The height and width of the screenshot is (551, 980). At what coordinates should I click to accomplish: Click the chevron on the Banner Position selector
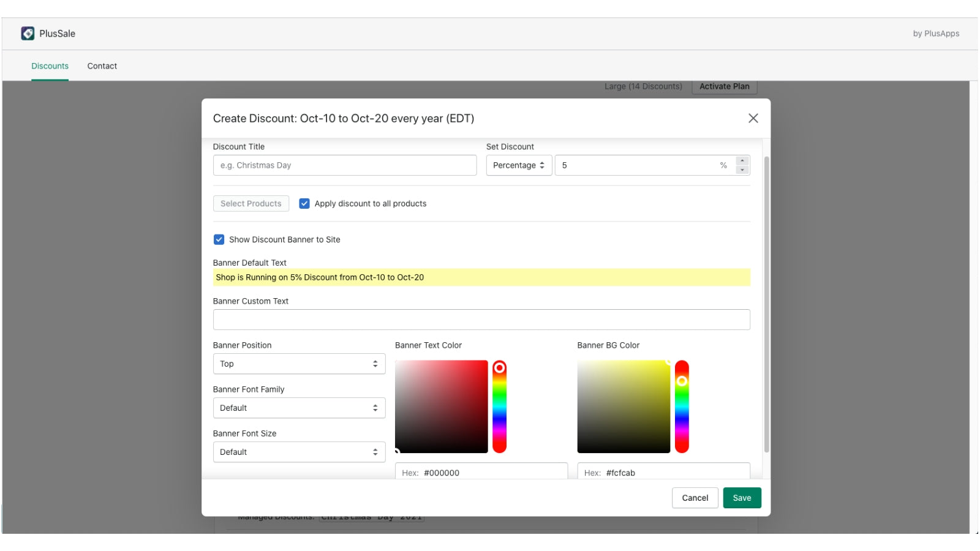(375, 363)
